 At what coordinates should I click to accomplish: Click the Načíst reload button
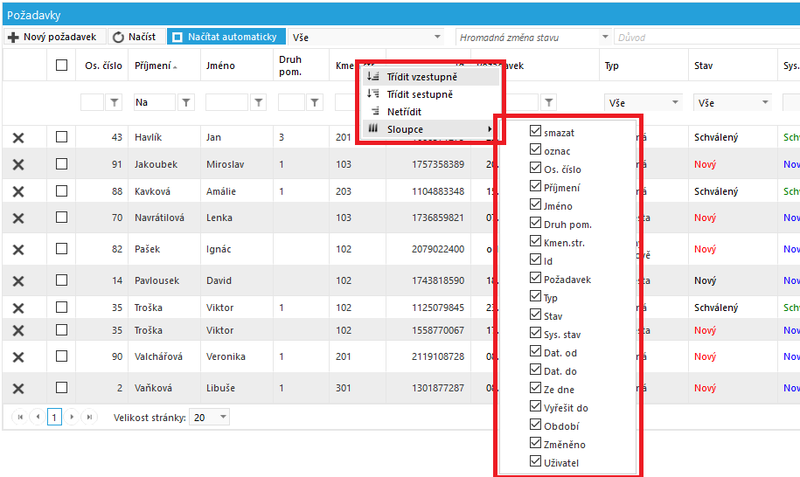pos(134,37)
